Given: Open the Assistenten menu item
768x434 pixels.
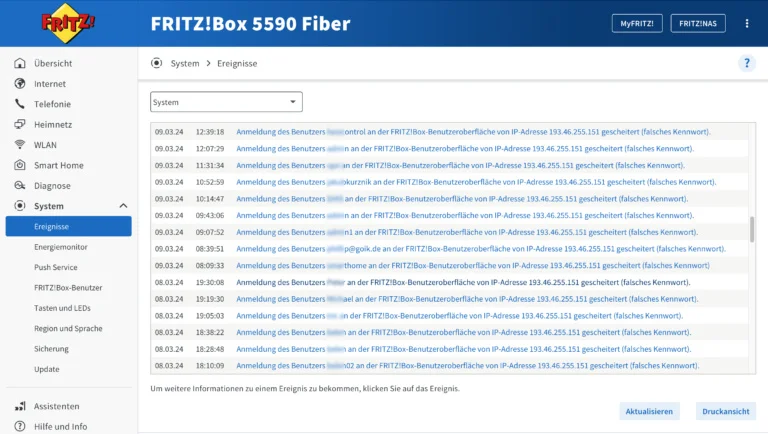Looking at the screenshot, I should pyautogui.click(x=56, y=406).
